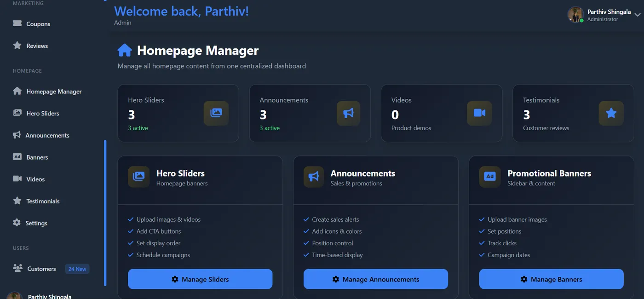This screenshot has width=644, height=299.
Task: Click the gear icon inside Manage Announcements button
Action: [x=336, y=279]
